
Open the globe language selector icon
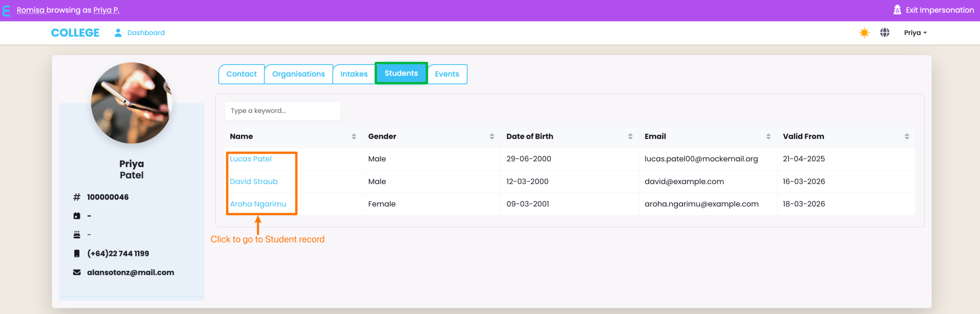[x=885, y=33]
